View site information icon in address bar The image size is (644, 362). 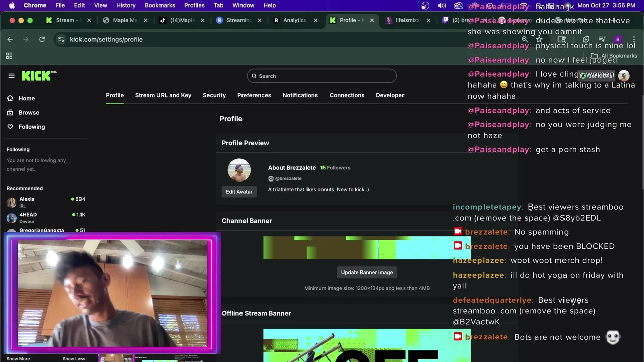[61, 39]
